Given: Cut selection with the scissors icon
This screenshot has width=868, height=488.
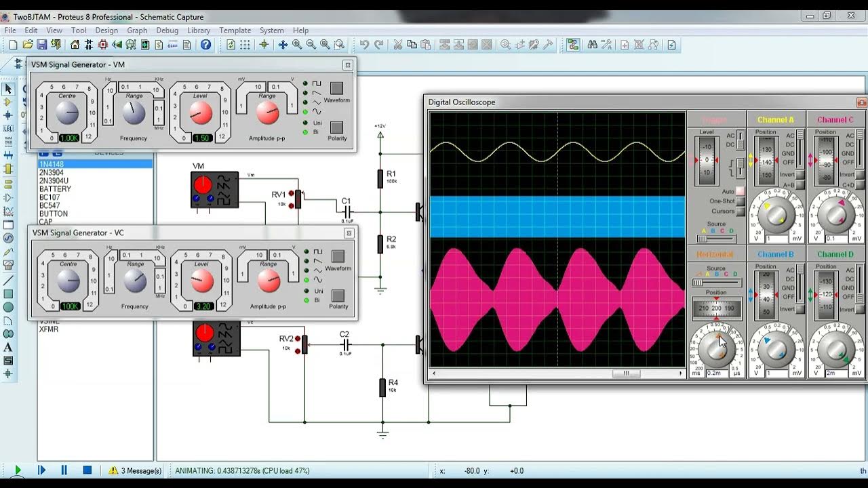Looking at the screenshot, I should click(x=398, y=45).
